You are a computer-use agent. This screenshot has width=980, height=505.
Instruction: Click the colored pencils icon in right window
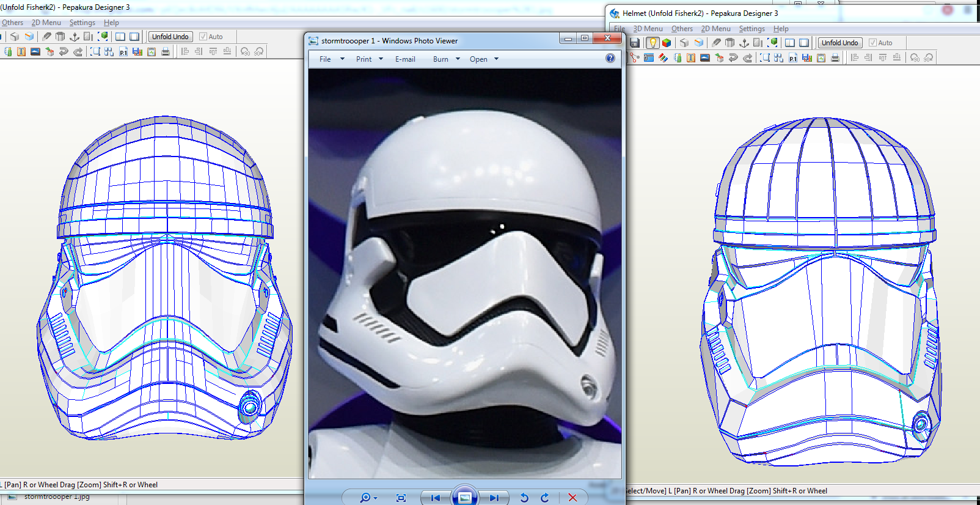click(x=663, y=57)
